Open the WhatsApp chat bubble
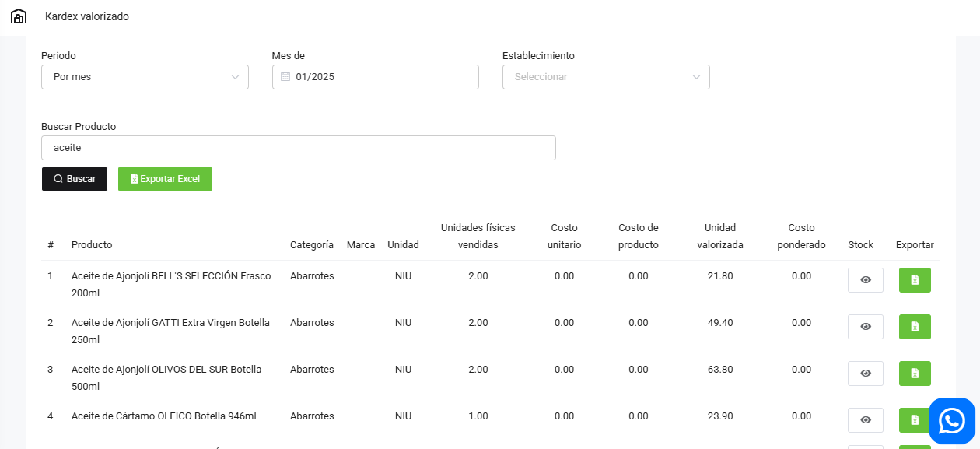The image size is (980, 449). tap(951, 421)
